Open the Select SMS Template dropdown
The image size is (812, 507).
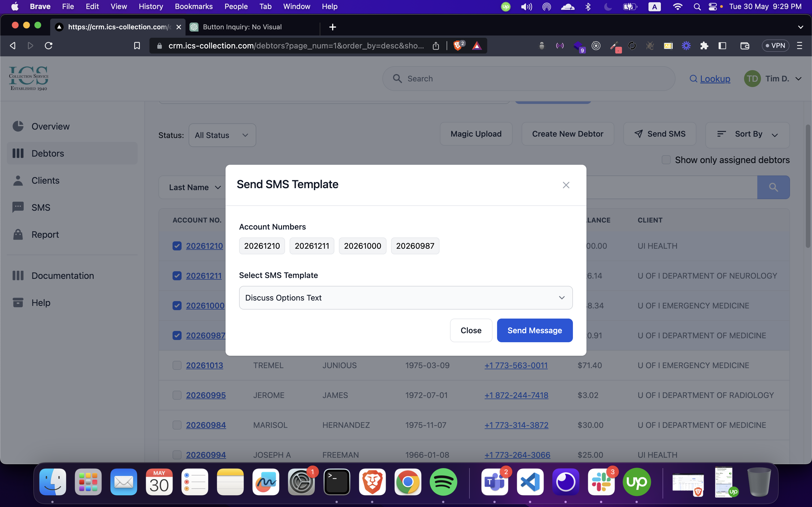tap(405, 298)
